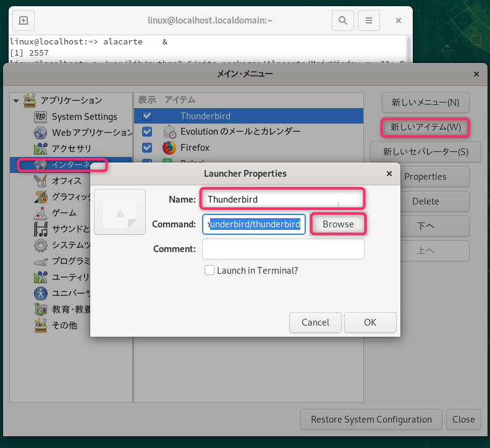Select the オフィス category icon
490x448 pixels.
tap(41, 181)
